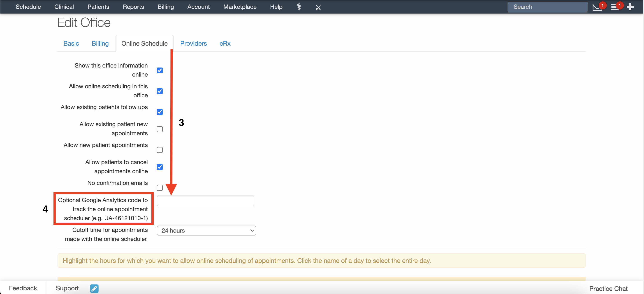Open the Clinical menu
This screenshot has width=644, height=294.
pos(64,7)
